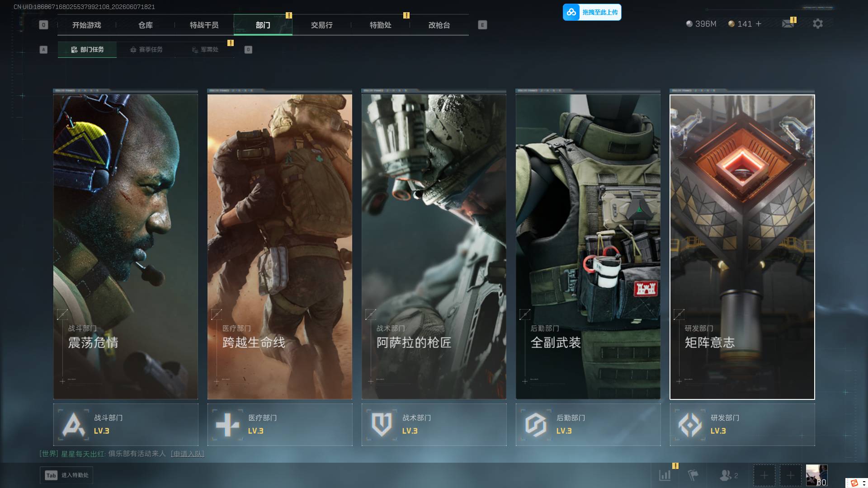This screenshot has height=488, width=868.
Task: Open the stats bar chart icon
Action: click(x=665, y=475)
